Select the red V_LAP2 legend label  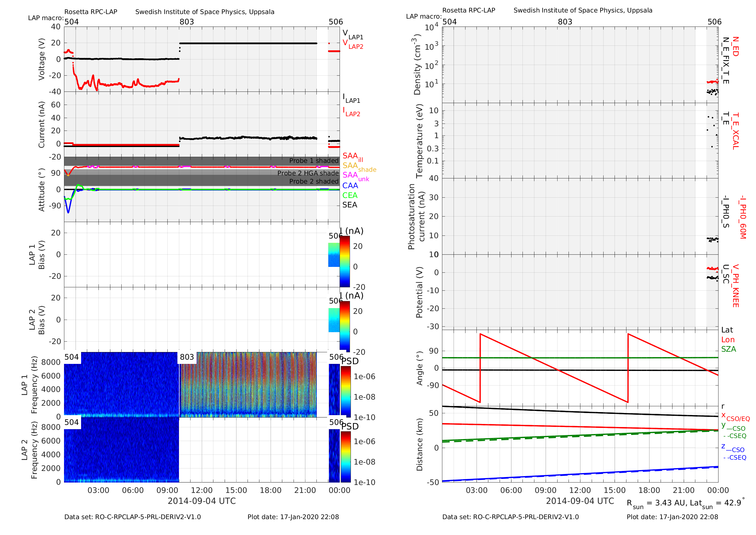353,44
